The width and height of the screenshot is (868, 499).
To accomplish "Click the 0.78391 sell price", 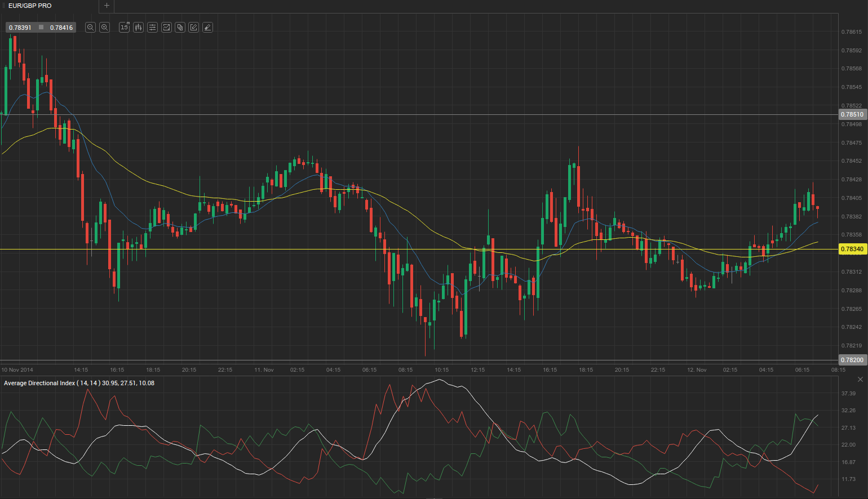I will 20,28.
